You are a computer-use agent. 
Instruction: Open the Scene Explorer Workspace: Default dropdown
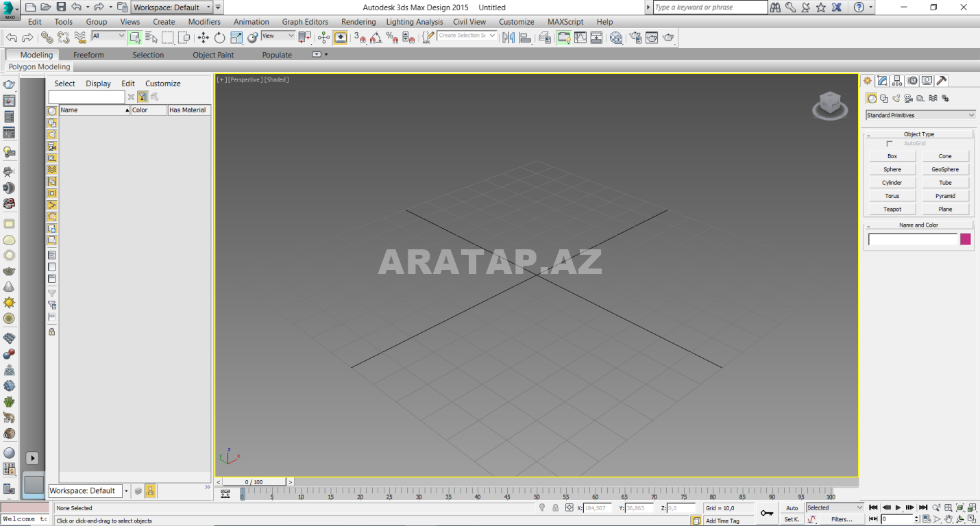pos(88,491)
